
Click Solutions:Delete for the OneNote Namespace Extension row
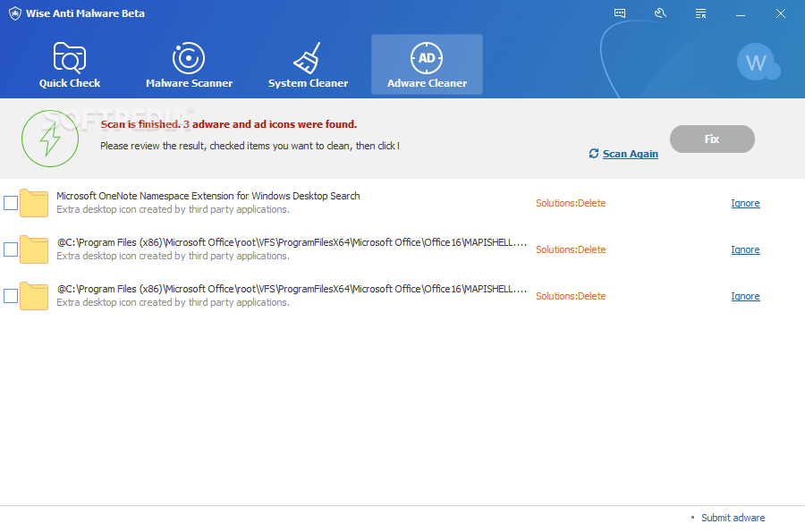(571, 203)
